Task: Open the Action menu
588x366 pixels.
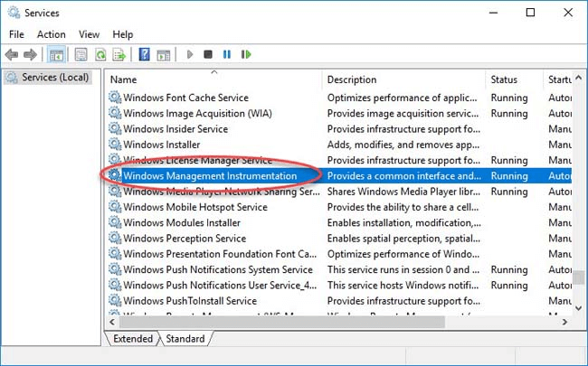Action: pos(52,34)
